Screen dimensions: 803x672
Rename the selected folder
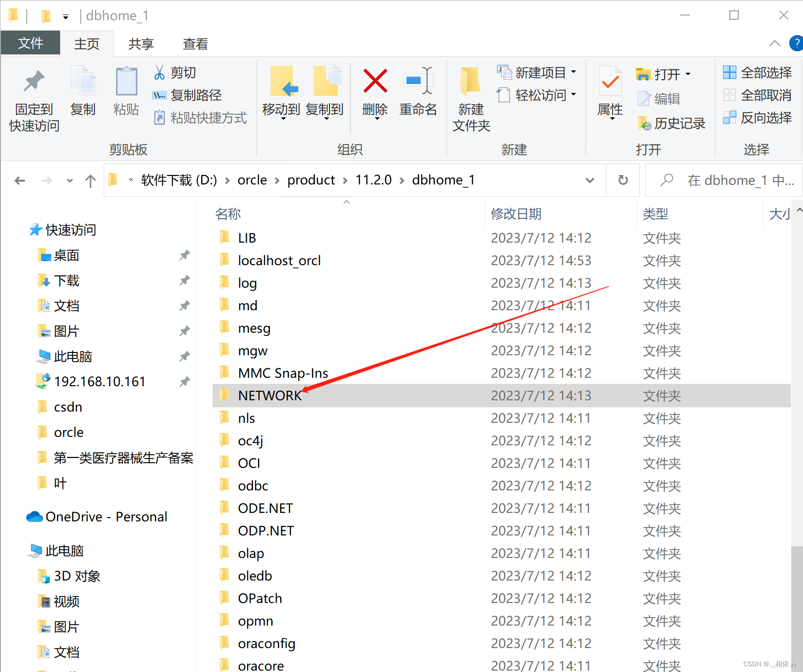tap(418, 92)
